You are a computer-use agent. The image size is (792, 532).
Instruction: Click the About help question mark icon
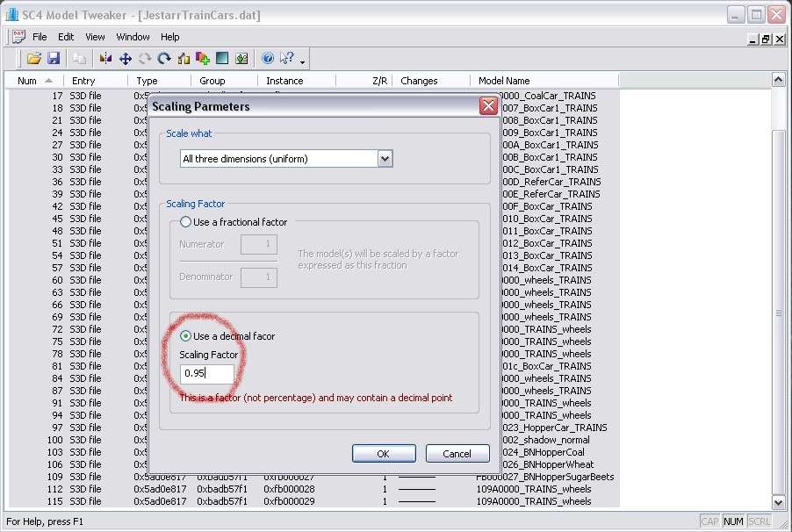point(268,59)
